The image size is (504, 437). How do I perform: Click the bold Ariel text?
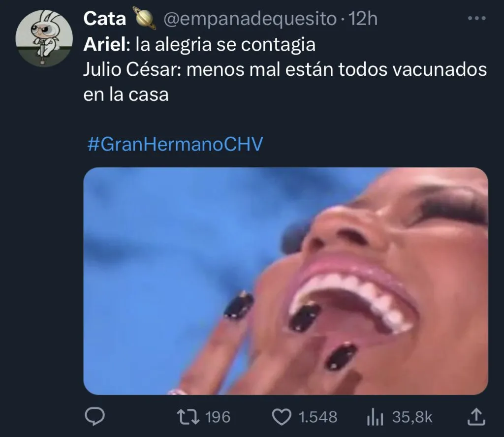pyautogui.click(x=106, y=44)
